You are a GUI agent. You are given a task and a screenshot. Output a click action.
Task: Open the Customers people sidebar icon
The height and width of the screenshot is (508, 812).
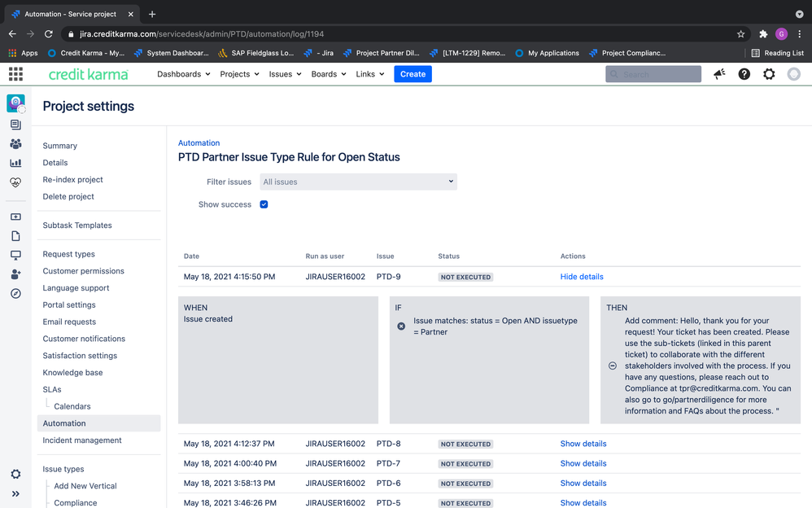(x=15, y=143)
